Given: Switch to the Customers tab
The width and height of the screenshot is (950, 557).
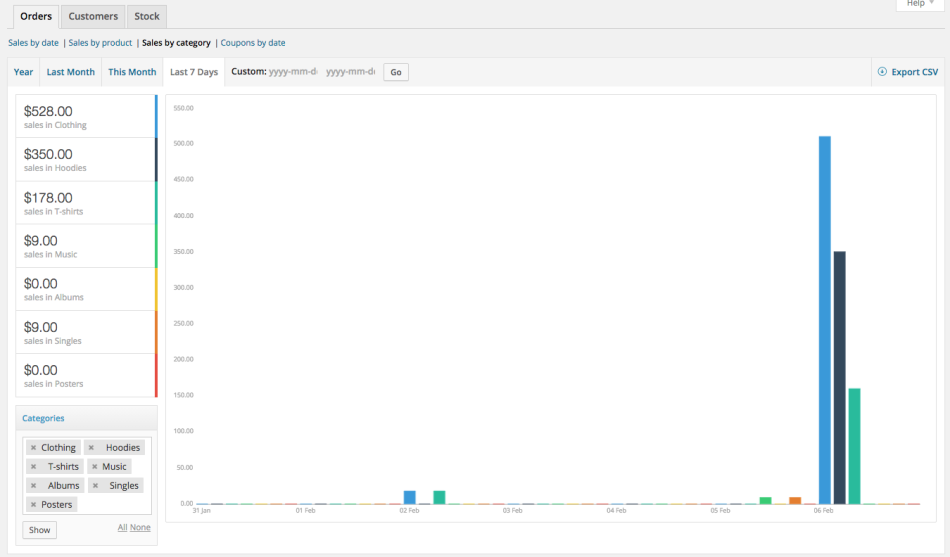Looking at the screenshot, I should [93, 16].
